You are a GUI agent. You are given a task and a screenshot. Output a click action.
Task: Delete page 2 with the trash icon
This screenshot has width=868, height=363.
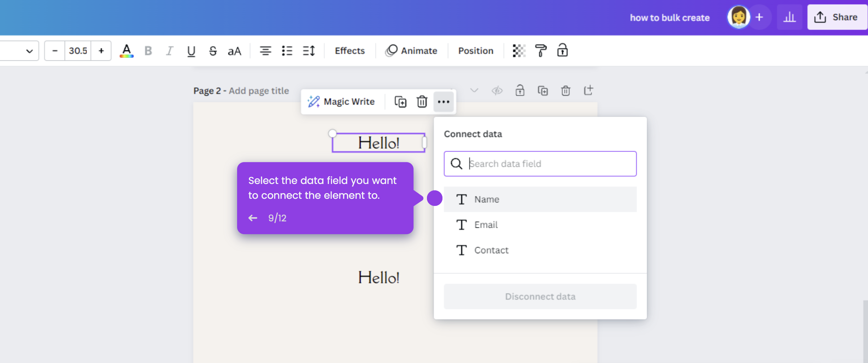tap(565, 90)
